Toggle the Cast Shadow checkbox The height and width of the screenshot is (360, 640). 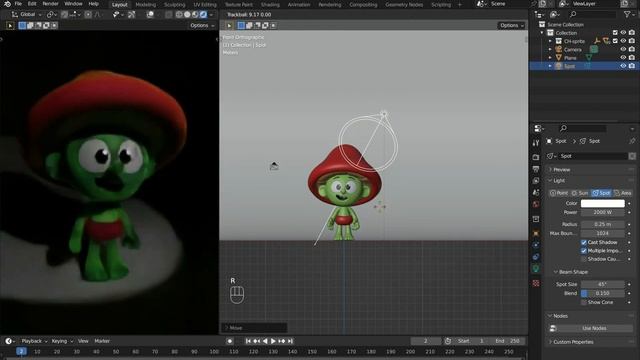[x=584, y=242]
